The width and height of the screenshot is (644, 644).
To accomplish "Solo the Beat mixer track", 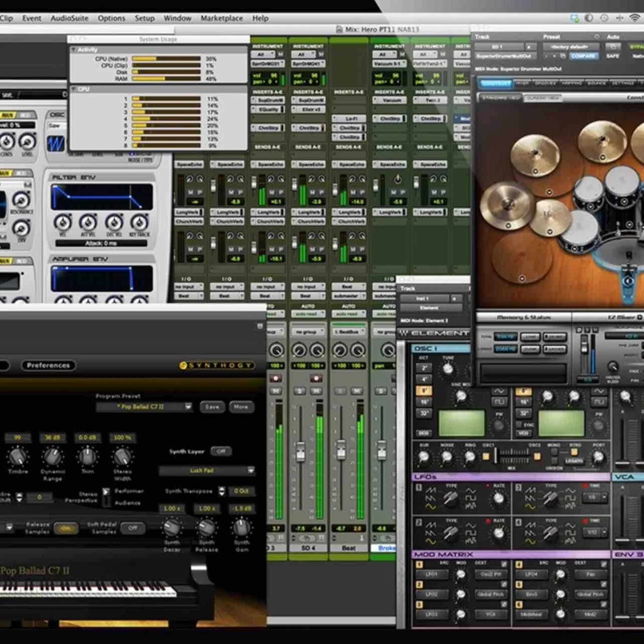I will [341, 391].
